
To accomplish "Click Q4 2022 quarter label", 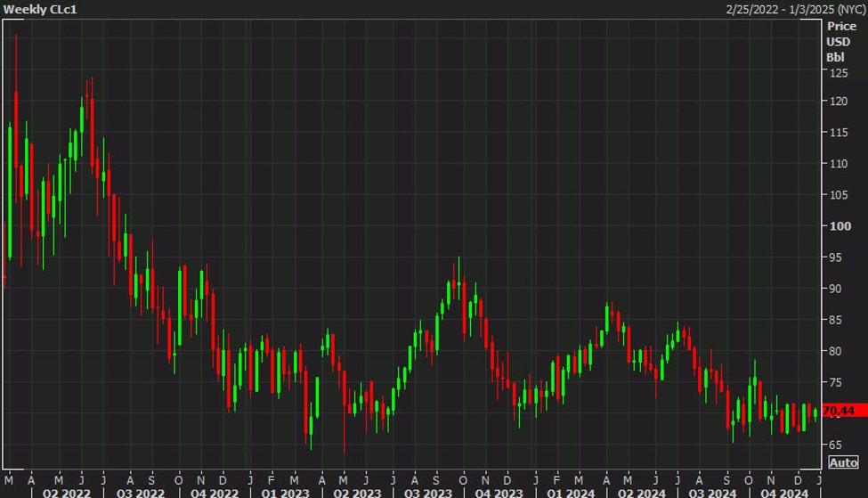I will pos(214,492).
